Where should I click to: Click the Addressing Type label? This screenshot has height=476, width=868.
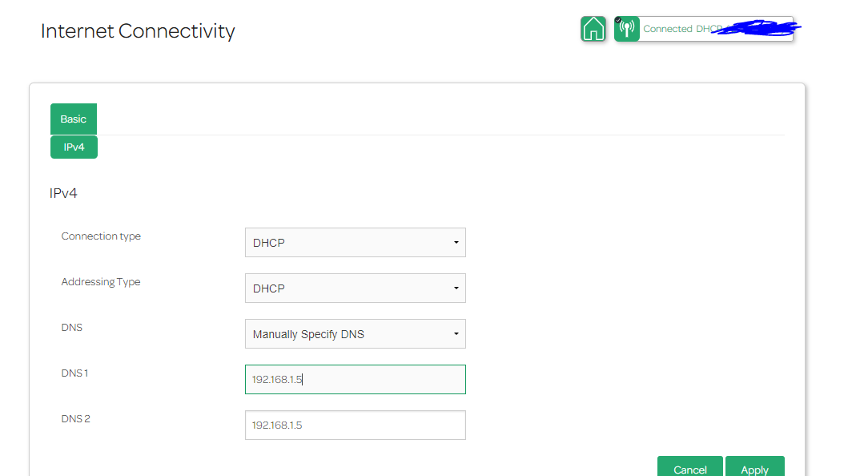(x=101, y=282)
